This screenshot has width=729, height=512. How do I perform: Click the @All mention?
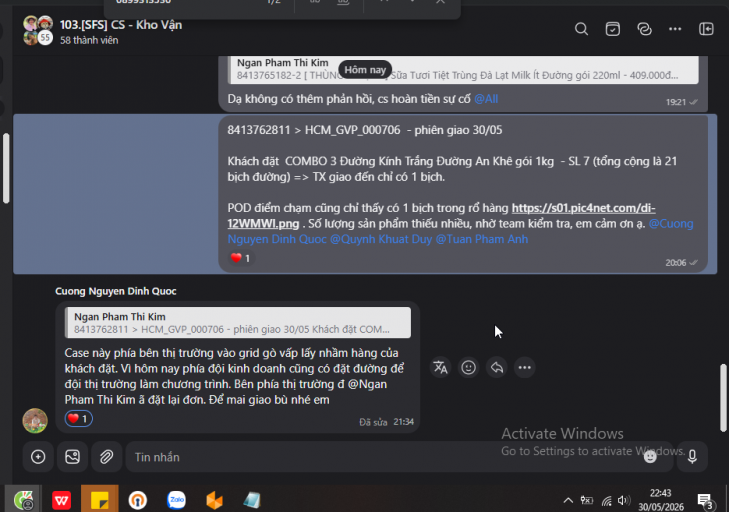click(x=486, y=99)
